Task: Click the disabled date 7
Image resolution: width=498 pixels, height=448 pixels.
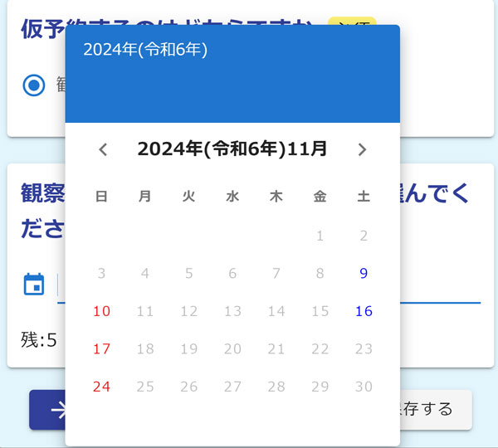Action: (276, 274)
